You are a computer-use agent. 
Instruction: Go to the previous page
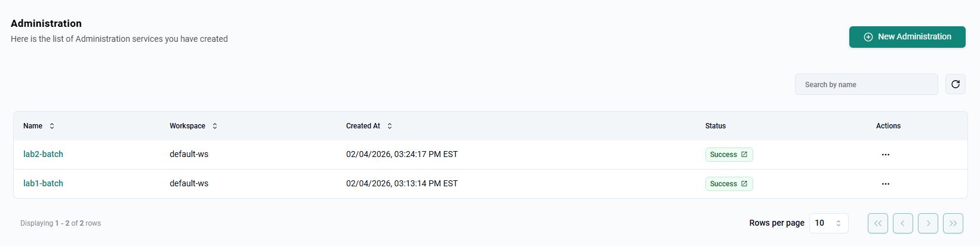click(902, 223)
